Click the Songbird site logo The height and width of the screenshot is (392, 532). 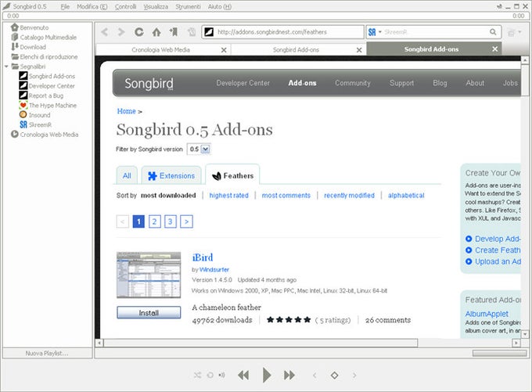(149, 83)
